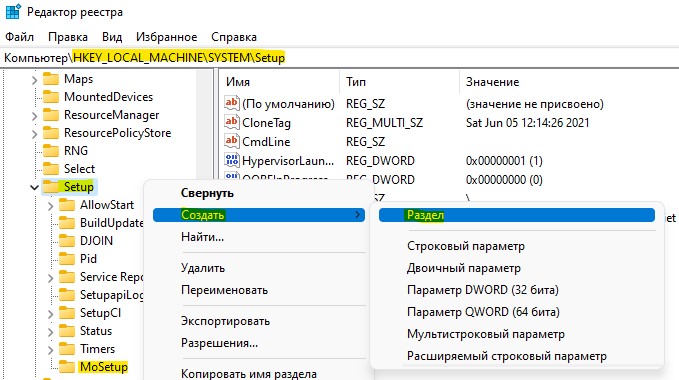Click the key tree vertical scrollbar
The height and width of the screenshot is (380, 679).
click(x=205, y=126)
